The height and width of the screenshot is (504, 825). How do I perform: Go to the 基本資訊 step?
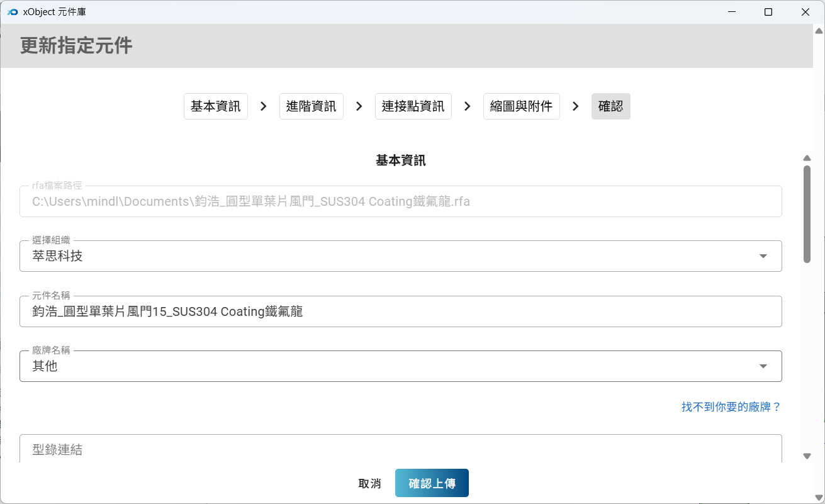click(x=215, y=106)
